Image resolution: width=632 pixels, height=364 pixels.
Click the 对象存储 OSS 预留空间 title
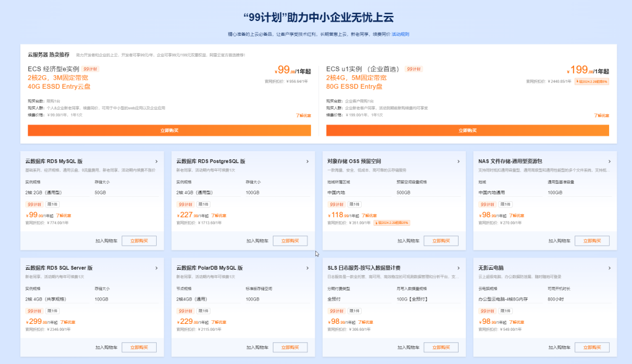pyautogui.click(x=354, y=161)
